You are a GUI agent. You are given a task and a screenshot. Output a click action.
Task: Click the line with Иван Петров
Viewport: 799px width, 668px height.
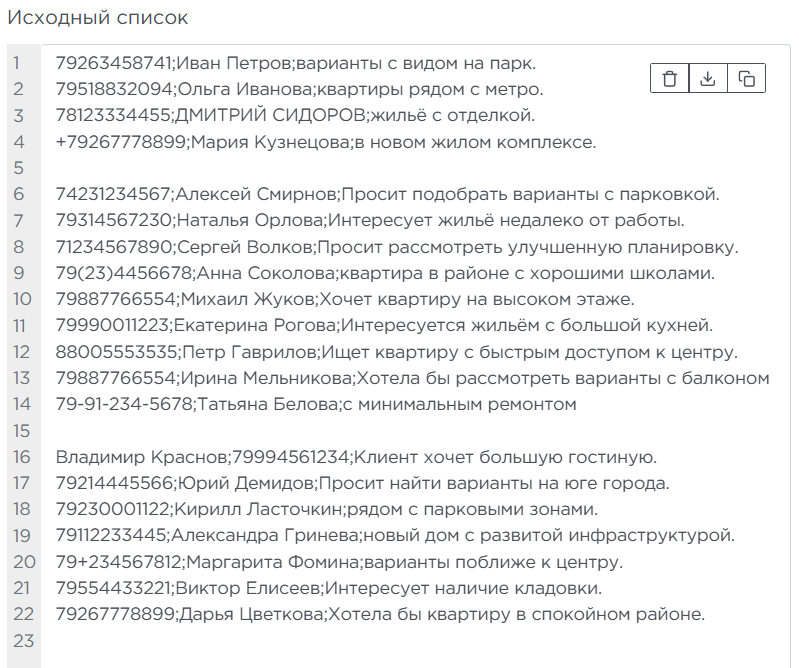[x=296, y=63]
